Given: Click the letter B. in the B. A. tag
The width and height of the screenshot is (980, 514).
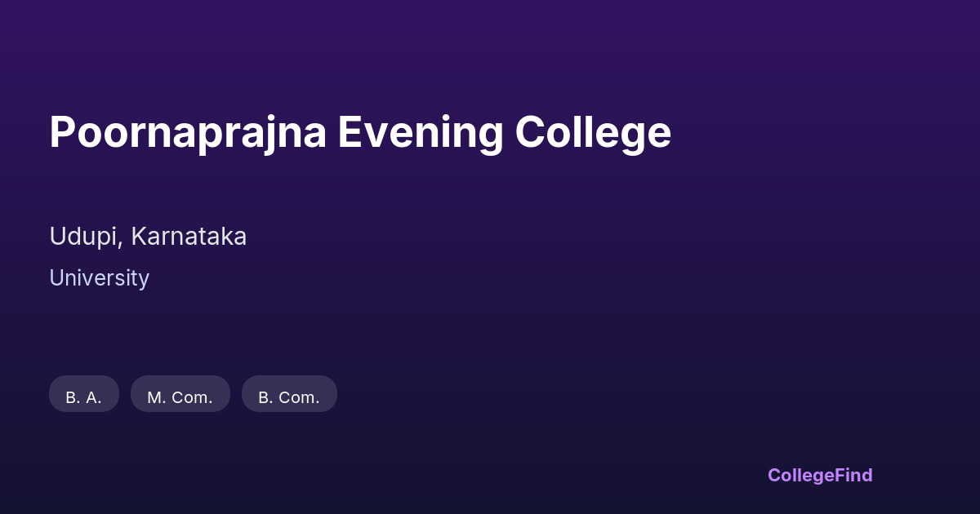Looking at the screenshot, I should 73,397.
